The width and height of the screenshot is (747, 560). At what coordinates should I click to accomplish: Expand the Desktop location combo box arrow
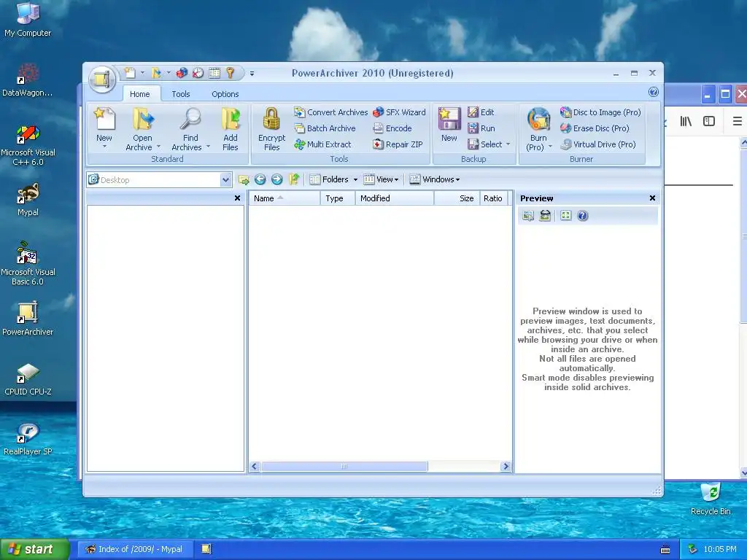click(x=225, y=180)
